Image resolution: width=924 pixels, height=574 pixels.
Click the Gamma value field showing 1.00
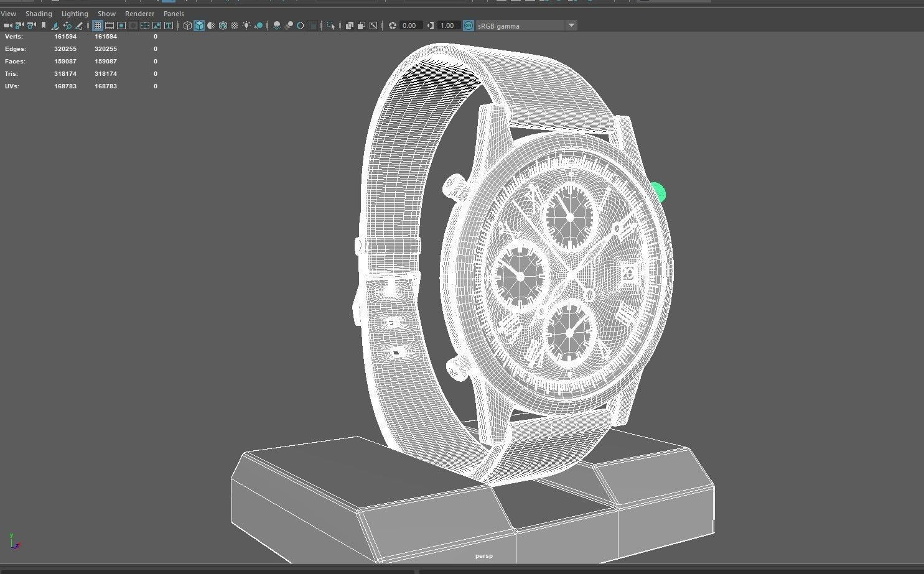click(448, 25)
